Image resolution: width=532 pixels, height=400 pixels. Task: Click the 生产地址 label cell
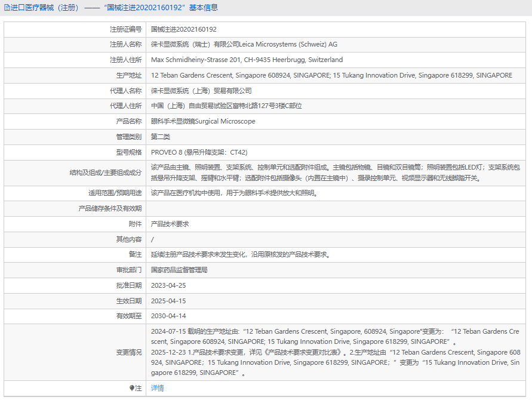(x=75, y=75)
